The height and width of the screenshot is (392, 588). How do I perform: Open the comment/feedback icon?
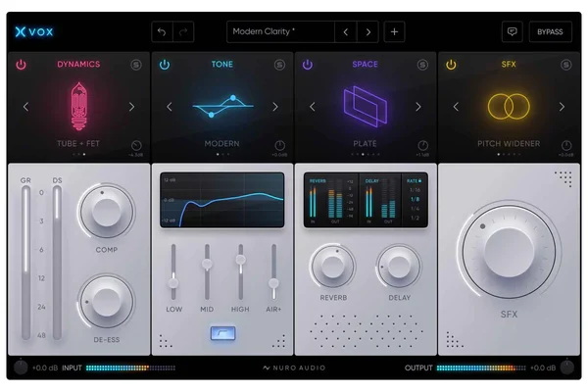[512, 32]
